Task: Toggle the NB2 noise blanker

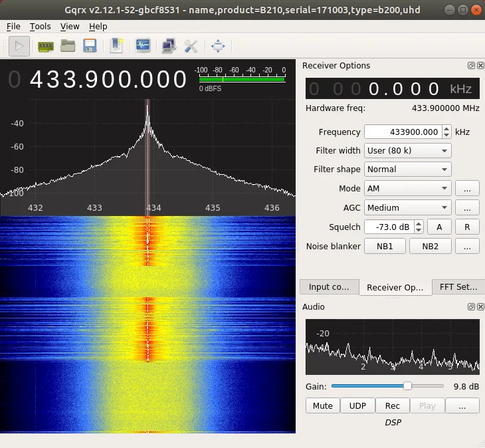Action: tap(430, 246)
